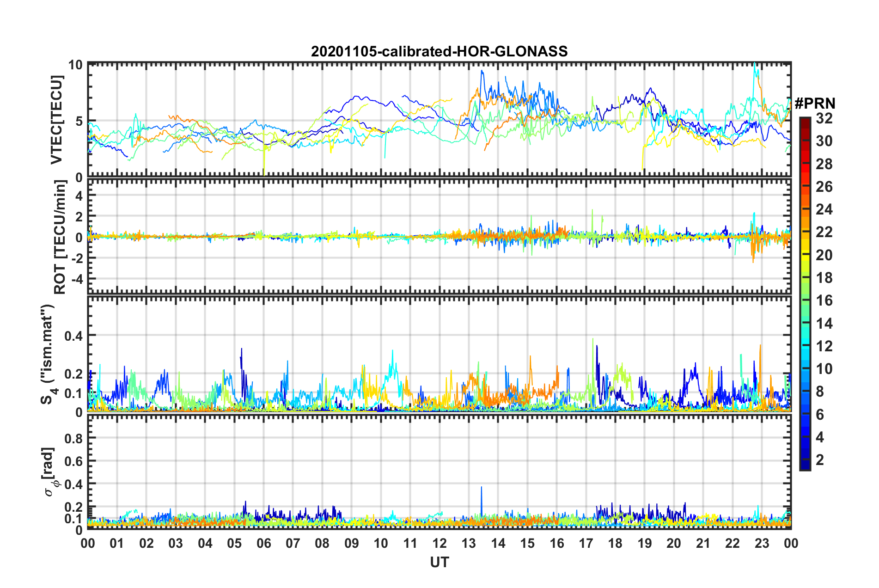Select the "ROT [TECU/min]" y-axis label
Image resolution: width=879 pixels, height=588 pixels.
[60, 237]
